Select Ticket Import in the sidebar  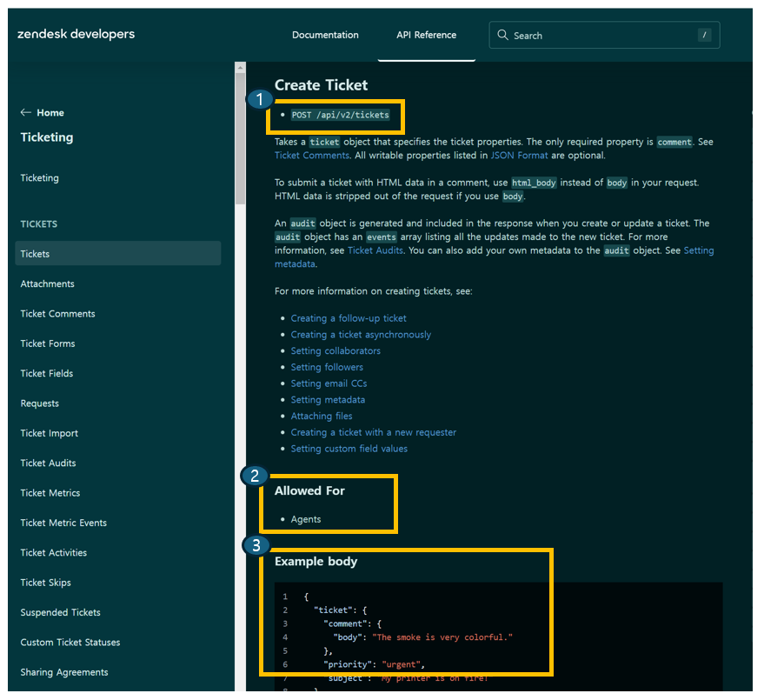pos(50,433)
